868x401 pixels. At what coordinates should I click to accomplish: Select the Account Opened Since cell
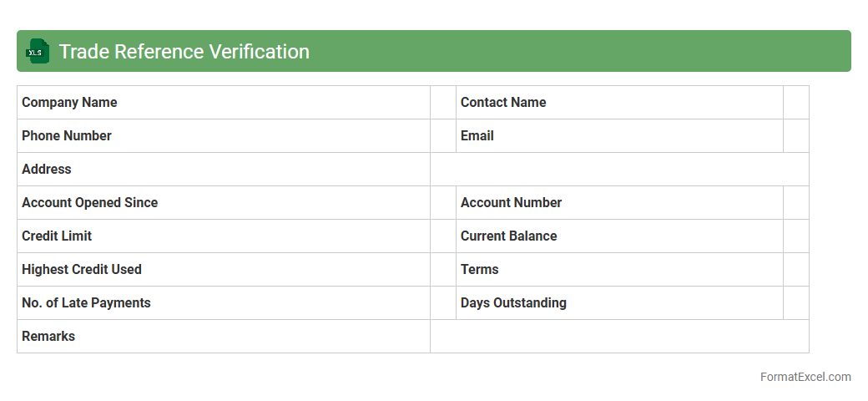223,203
